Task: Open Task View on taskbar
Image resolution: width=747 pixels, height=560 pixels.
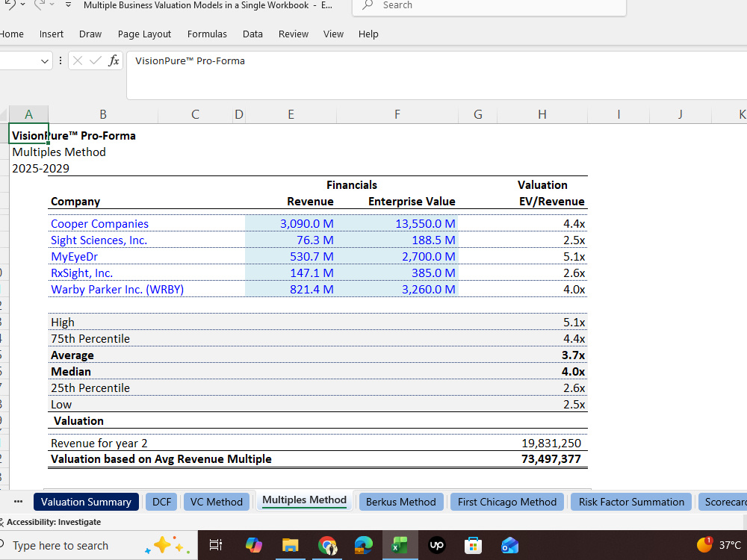Action: pyautogui.click(x=215, y=545)
